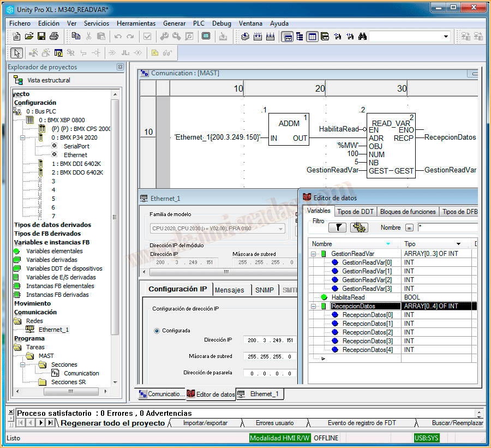This screenshot has width=491, height=448.
Task: Click the Dirección de pasarela input field
Action: click(270, 373)
